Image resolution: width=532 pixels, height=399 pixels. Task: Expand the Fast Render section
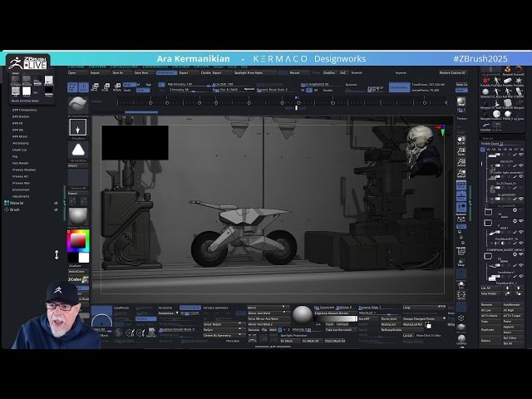(x=20, y=163)
